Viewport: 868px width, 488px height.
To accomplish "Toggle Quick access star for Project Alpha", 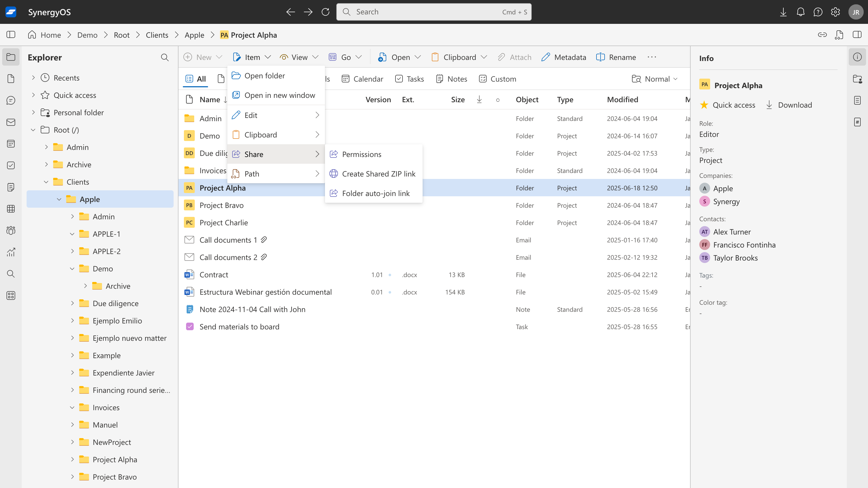I will 704,105.
